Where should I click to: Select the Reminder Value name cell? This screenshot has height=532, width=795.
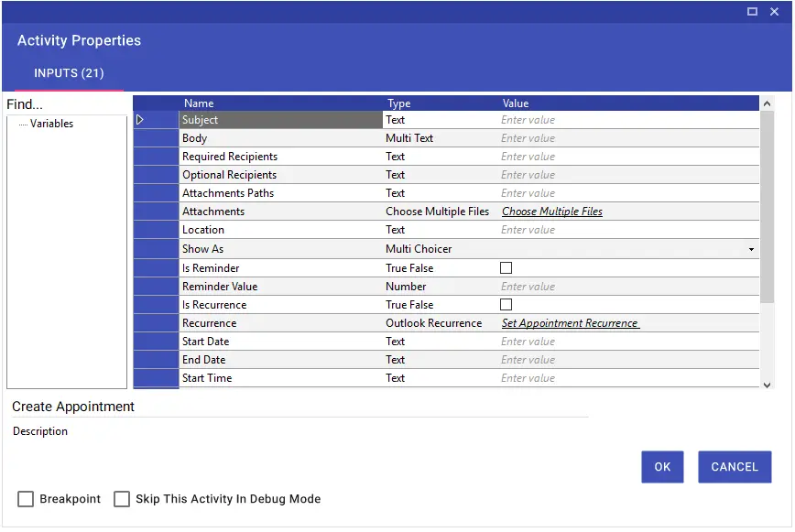[281, 287]
